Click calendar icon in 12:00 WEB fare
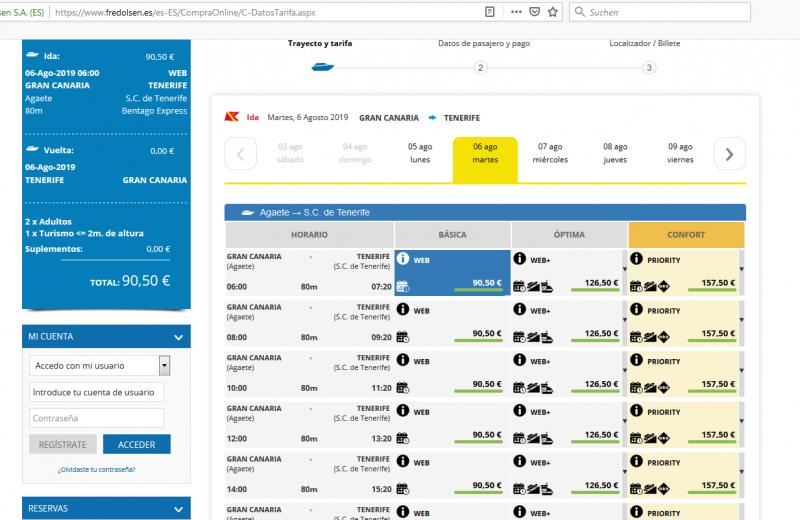This screenshot has width=800, height=520. (403, 438)
